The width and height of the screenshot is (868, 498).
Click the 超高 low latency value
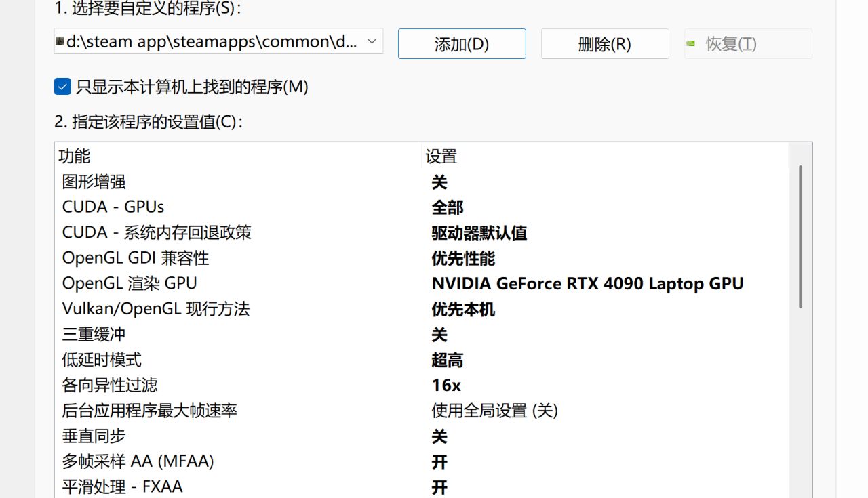pos(448,360)
